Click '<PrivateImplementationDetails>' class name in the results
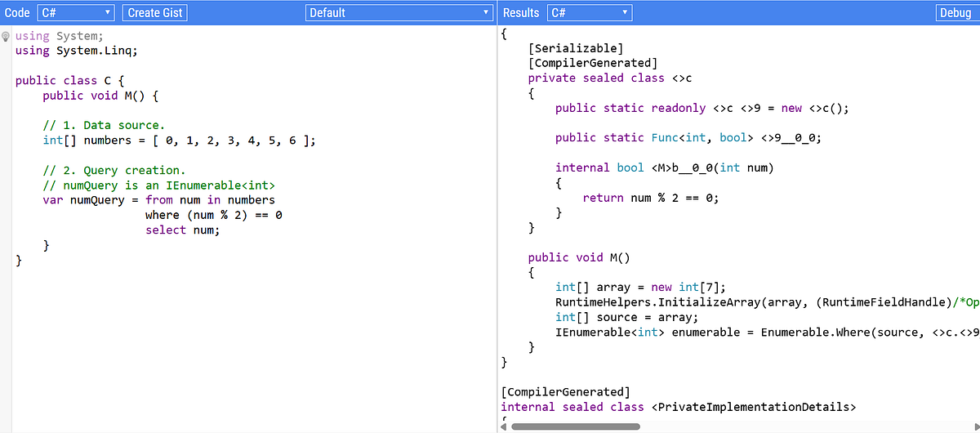 754,406
